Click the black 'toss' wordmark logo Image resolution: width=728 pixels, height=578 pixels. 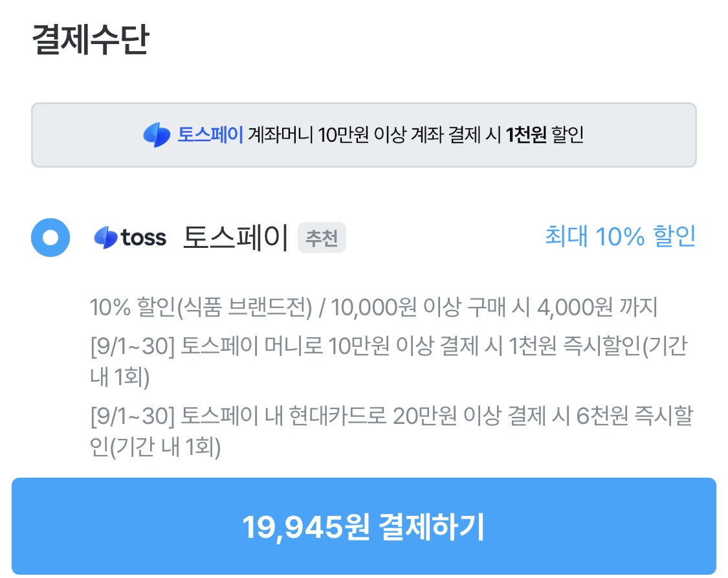point(143,238)
